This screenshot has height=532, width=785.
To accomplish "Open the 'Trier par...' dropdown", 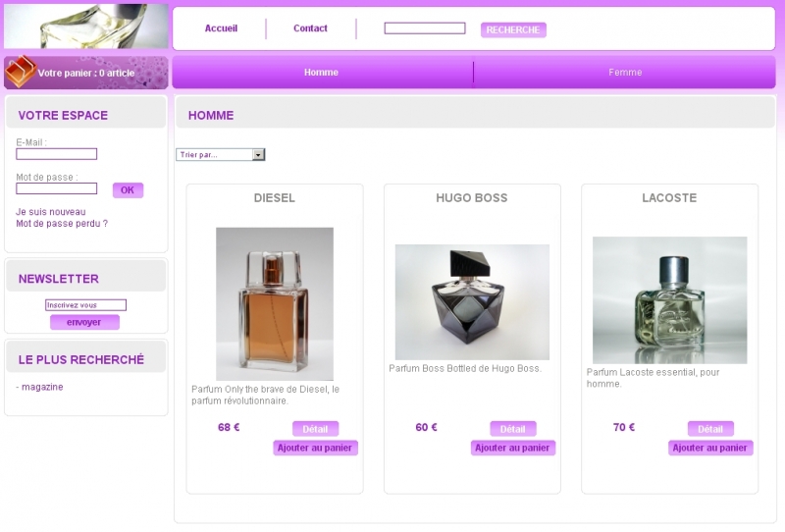I will pos(220,155).
